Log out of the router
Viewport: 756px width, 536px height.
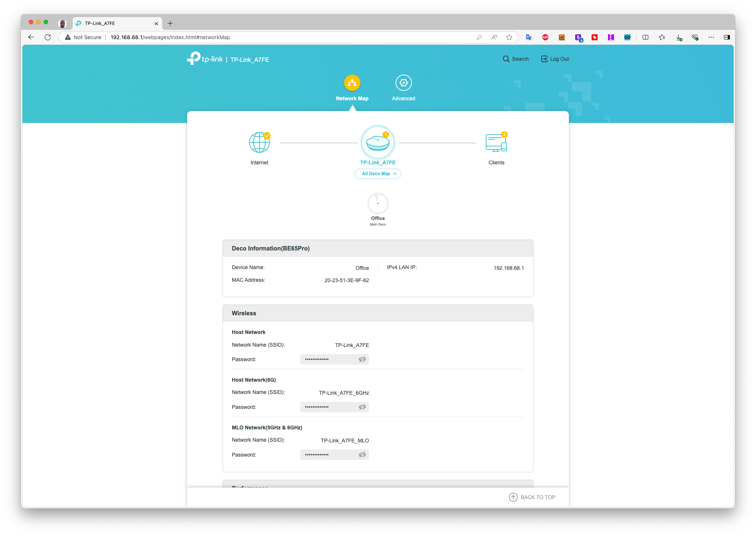pyautogui.click(x=555, y=59)
